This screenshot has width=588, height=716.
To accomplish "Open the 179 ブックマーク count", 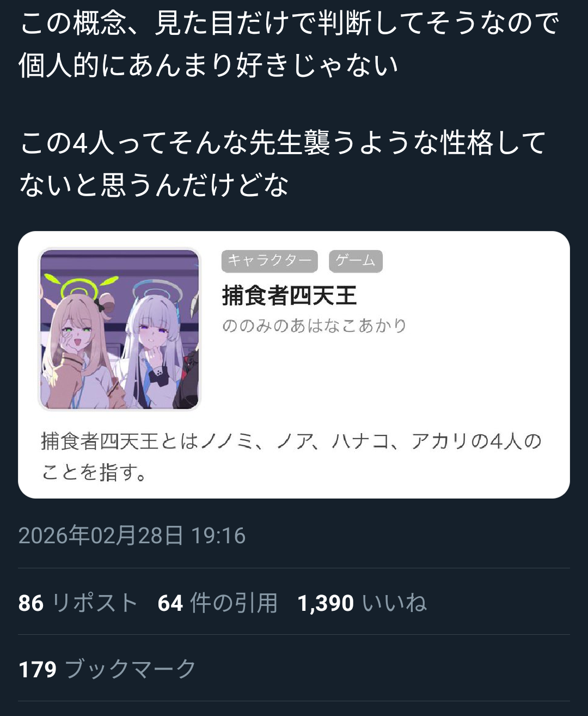I will (x=107, y=669).
